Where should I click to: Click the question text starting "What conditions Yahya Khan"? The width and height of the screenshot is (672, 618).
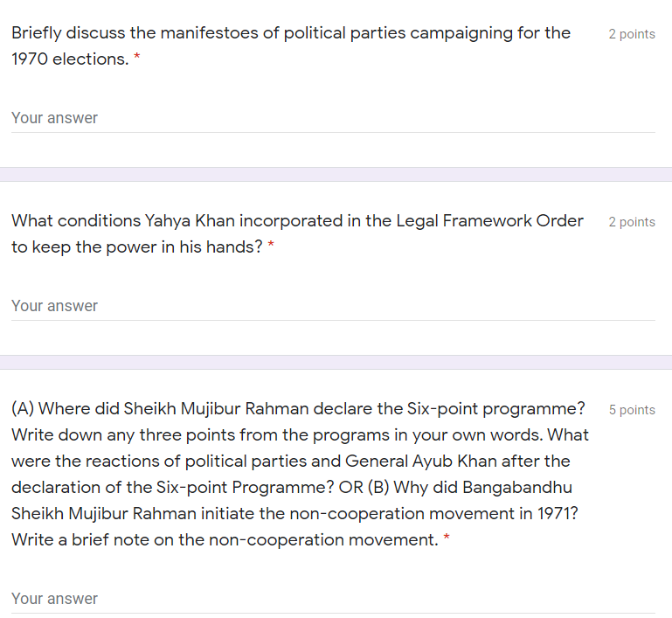click(x=297, y=233)
